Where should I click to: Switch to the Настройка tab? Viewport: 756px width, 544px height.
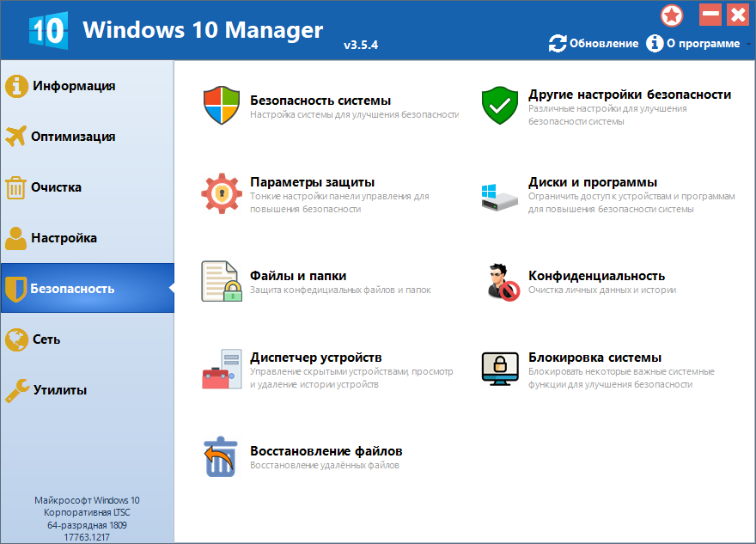[x=64, y=238]
